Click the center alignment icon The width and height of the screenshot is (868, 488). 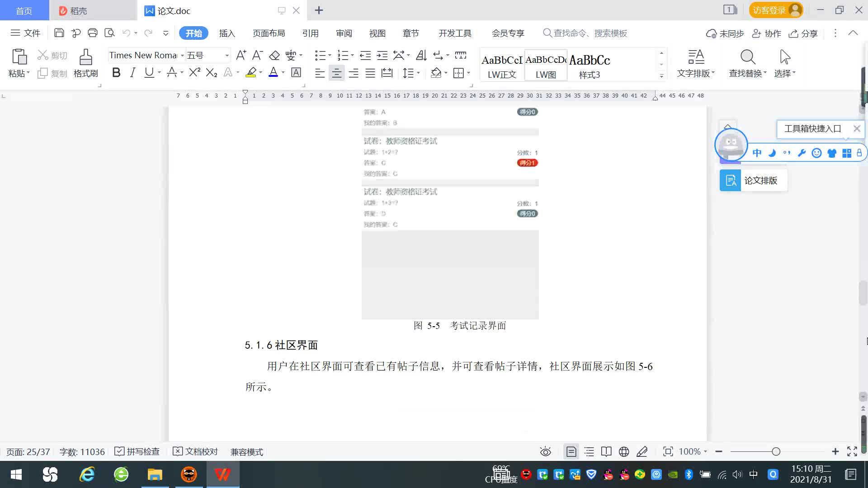pyautogui.click(x=336, y=73)
